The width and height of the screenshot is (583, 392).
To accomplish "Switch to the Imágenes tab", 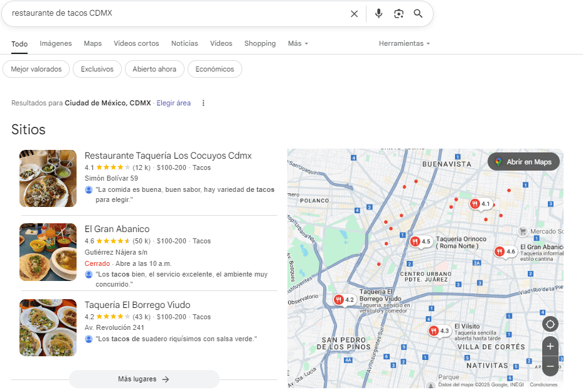I will [x=56, y=43].
